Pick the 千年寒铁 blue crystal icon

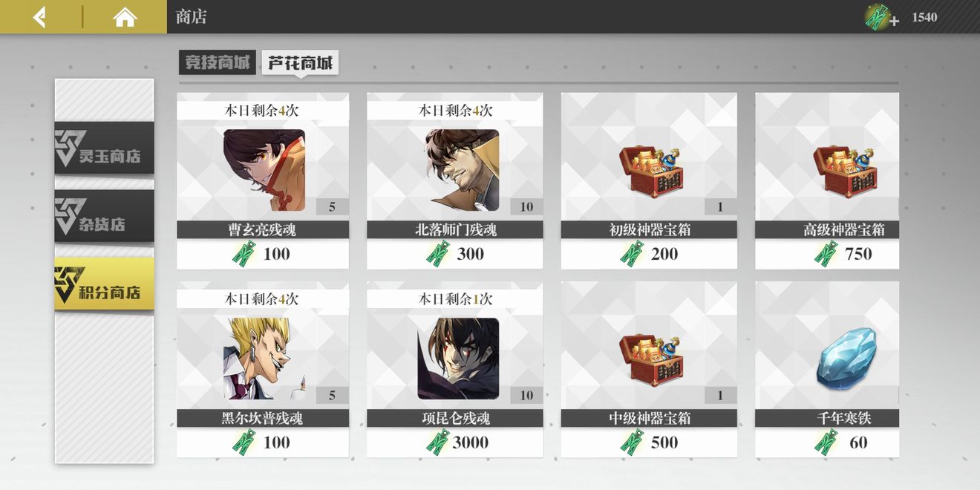[x=846, y=359]
